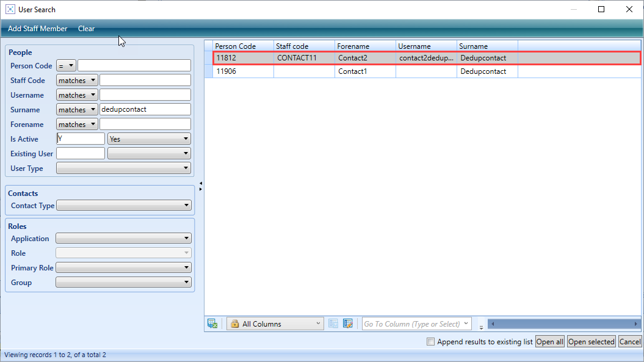This screenshot has width=644, height=362.
Task: Click Clear in the menu bar
Action: pos(87,29)
